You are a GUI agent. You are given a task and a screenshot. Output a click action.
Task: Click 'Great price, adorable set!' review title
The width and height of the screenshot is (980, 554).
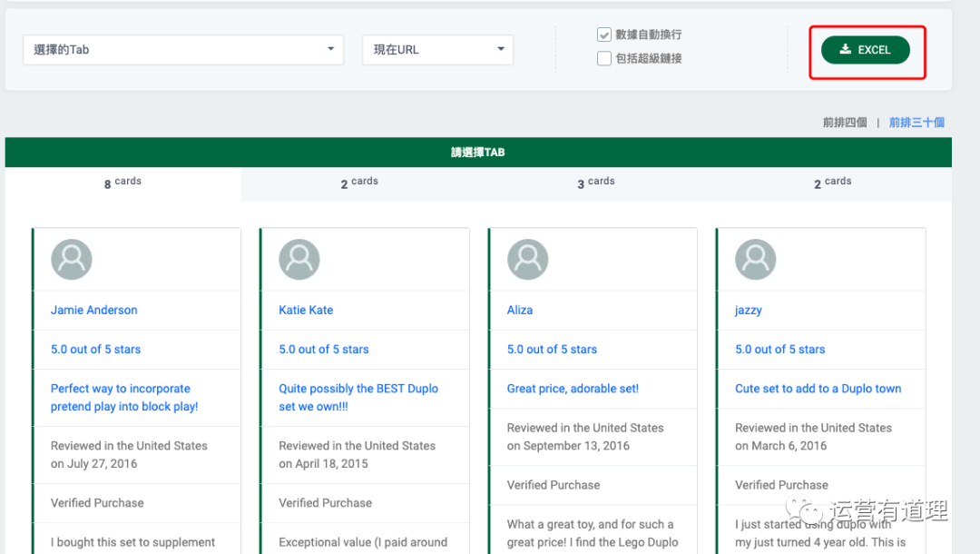(573, 389)
